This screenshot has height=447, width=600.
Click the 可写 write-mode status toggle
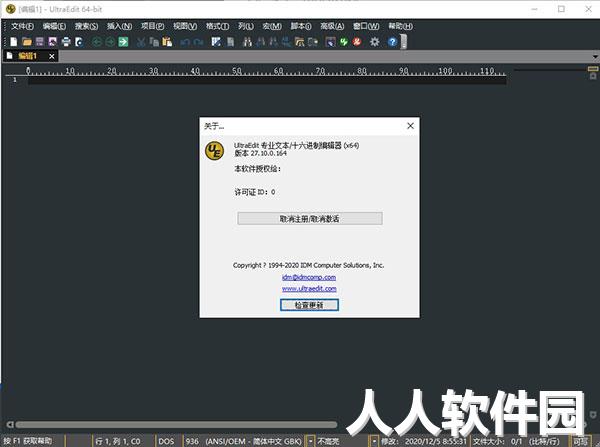pos(580,441)
